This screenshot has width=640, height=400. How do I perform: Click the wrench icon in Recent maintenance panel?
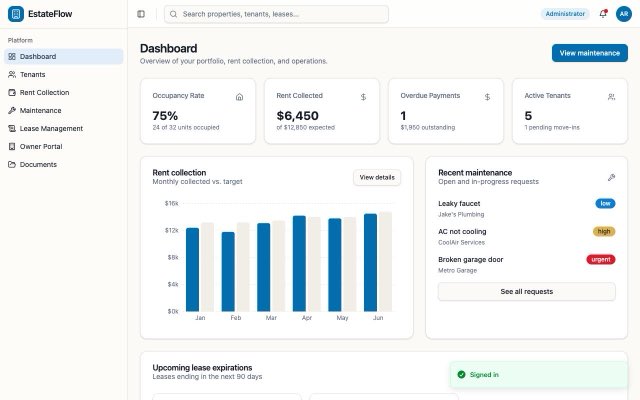click(x=611, y=177)
